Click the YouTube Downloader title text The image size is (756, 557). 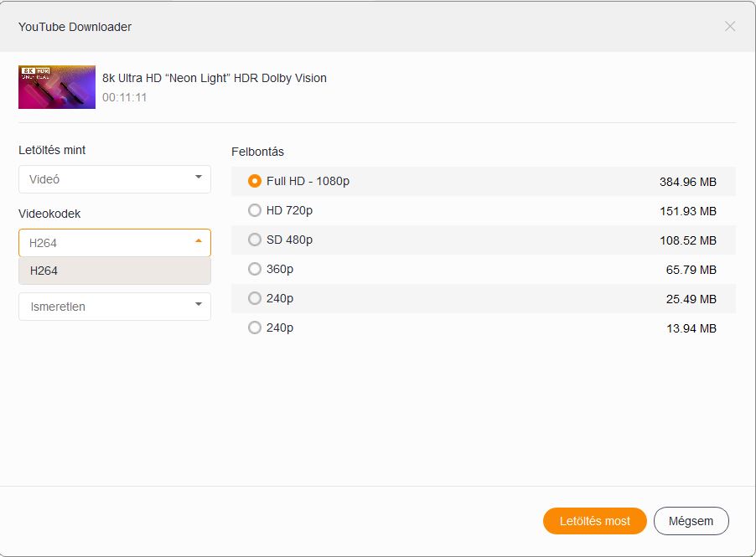(x=75, y=27)
